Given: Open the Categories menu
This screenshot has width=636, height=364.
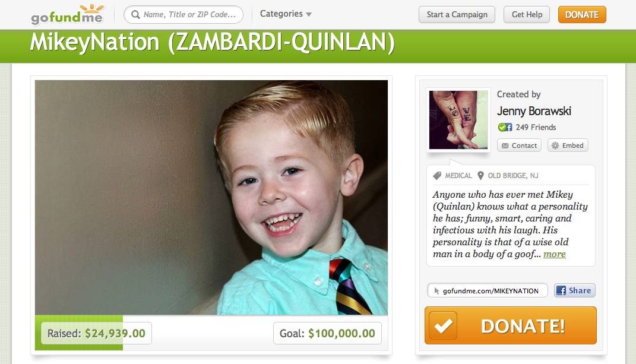Looking at the screenshot, I should [286, 14].
